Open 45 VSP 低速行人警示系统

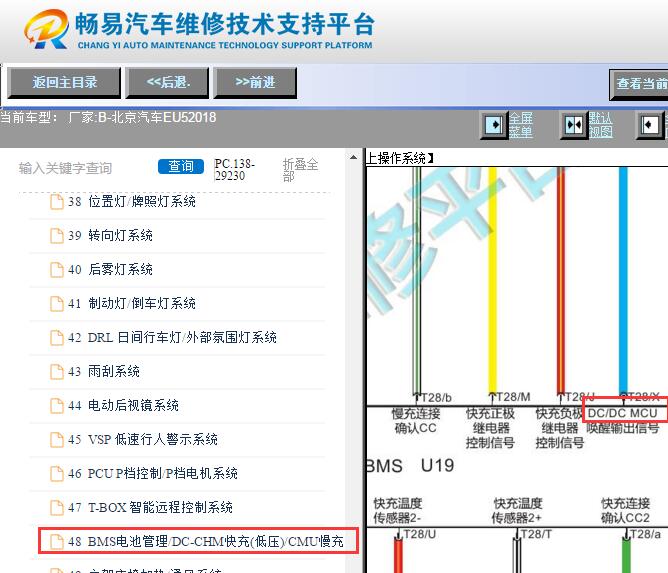tap(153, 439)
